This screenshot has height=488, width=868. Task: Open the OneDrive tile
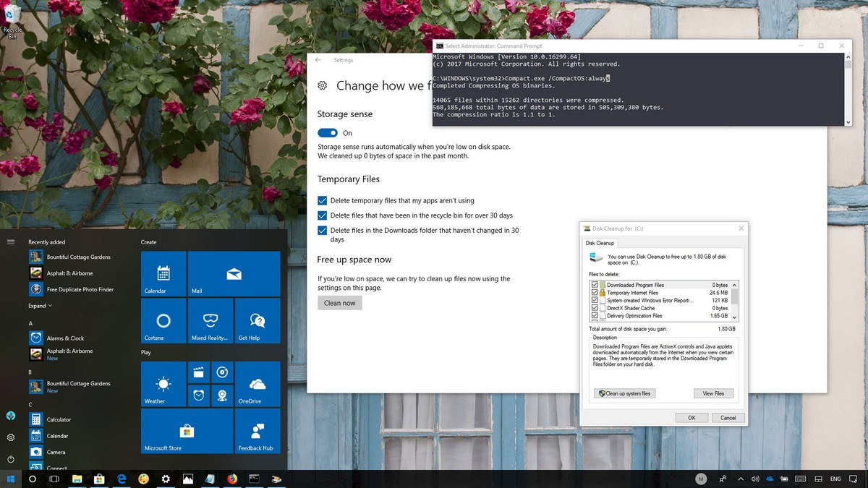point(258,384)
